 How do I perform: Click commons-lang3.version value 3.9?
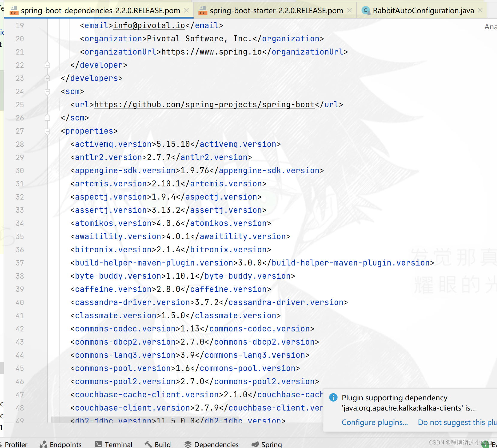pos(188,355)
